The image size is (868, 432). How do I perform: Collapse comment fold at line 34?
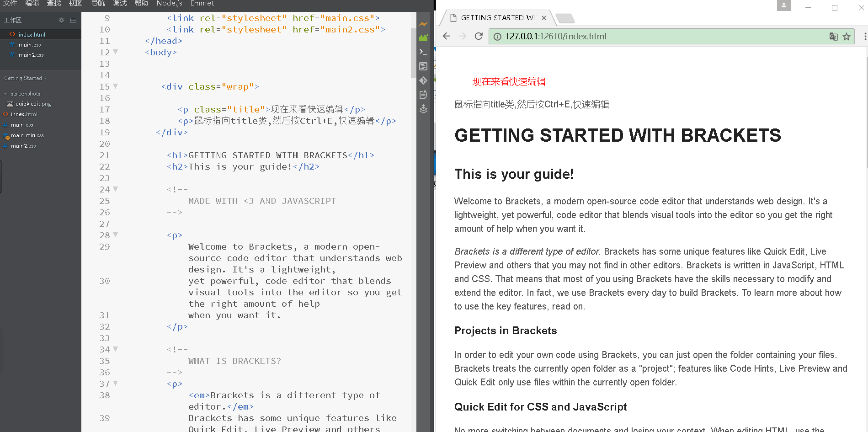point(116,349)
